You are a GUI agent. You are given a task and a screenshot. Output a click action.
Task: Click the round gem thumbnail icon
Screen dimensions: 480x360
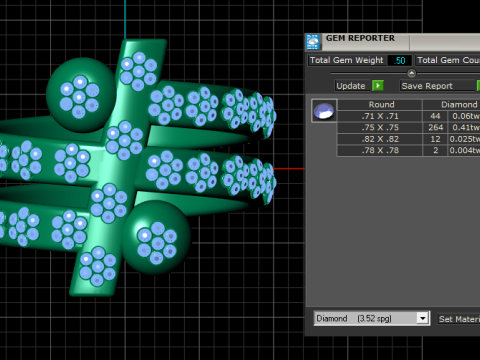pyautogui.click(x=324, y=111)
